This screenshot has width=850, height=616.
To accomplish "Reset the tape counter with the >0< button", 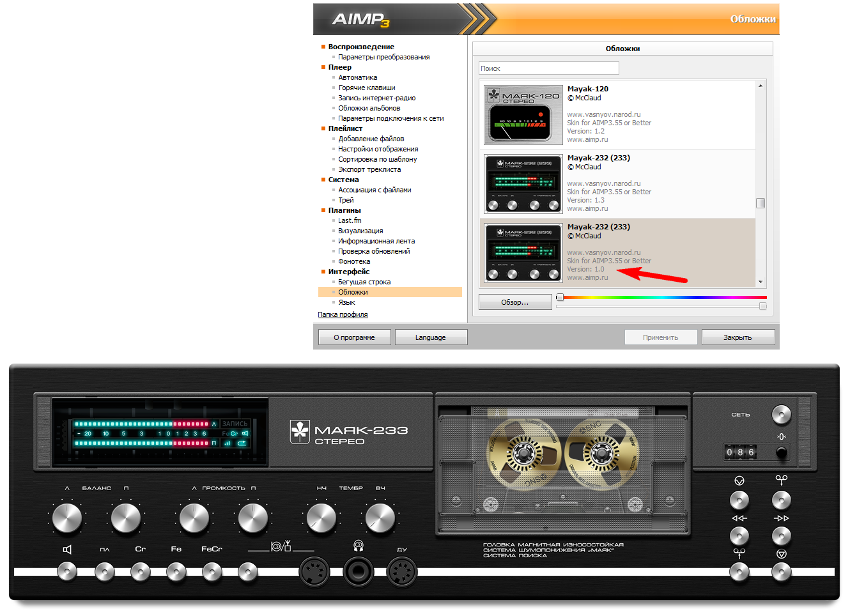I will [x=781, y=452].
